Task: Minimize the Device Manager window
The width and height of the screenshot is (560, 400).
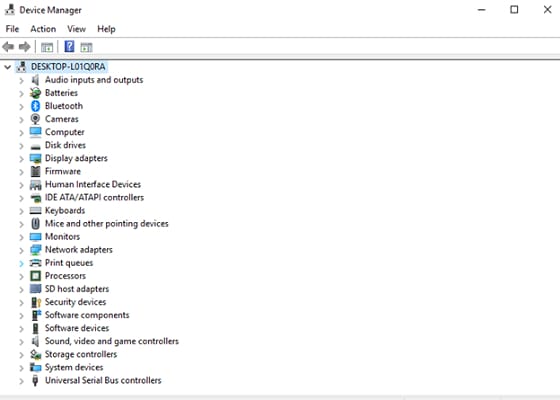Action: [x=482, y=10]
